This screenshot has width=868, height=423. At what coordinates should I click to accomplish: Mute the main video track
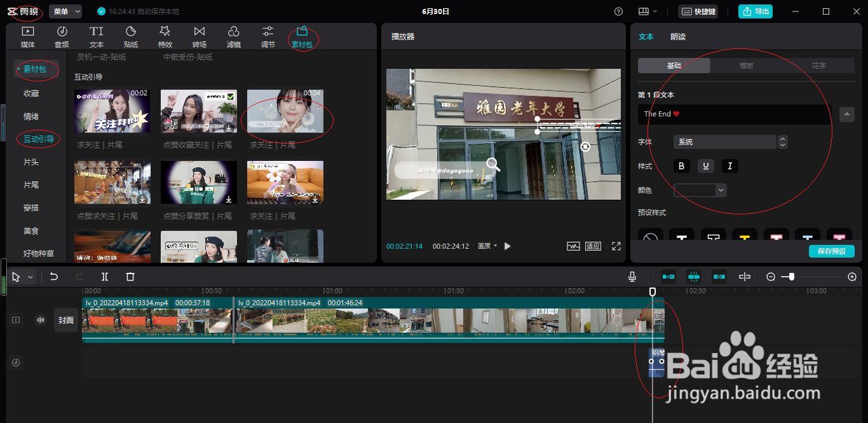(x=41, y=320)
